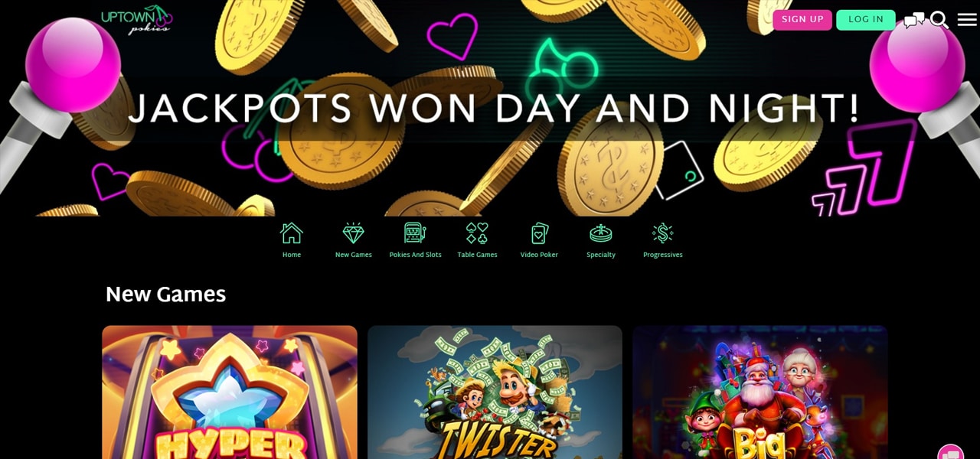Select the Pokies And Slots machine icon
The width and height of the screenshot is (980, 459).
click(x=415, y=233)
